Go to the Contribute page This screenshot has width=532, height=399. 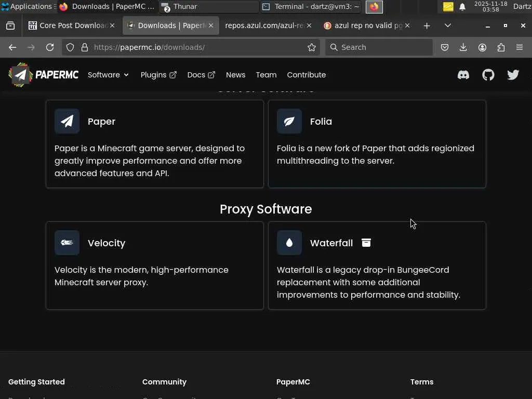pyautogui.click(x=307, y=75)
